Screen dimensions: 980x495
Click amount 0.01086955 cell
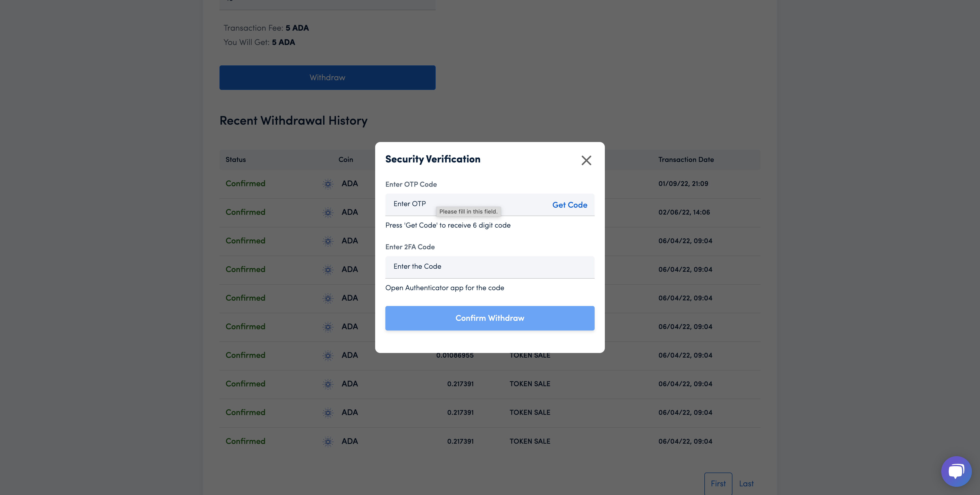(455, 355)
